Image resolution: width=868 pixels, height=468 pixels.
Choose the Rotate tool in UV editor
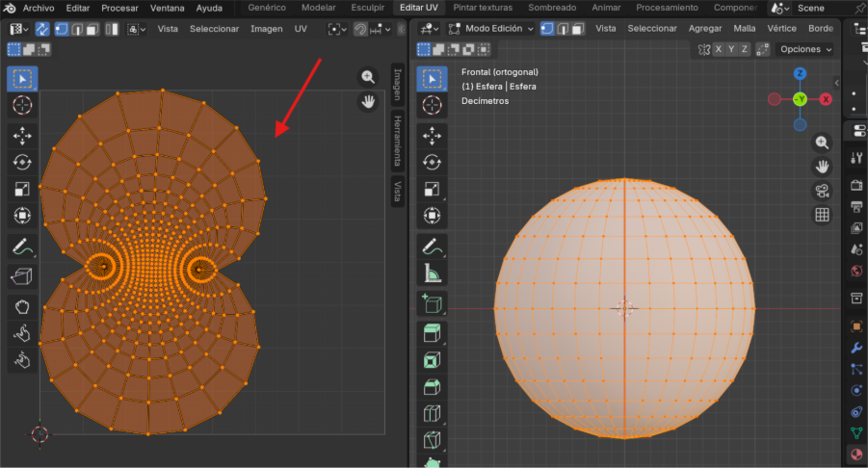click(x=23, y=163)
